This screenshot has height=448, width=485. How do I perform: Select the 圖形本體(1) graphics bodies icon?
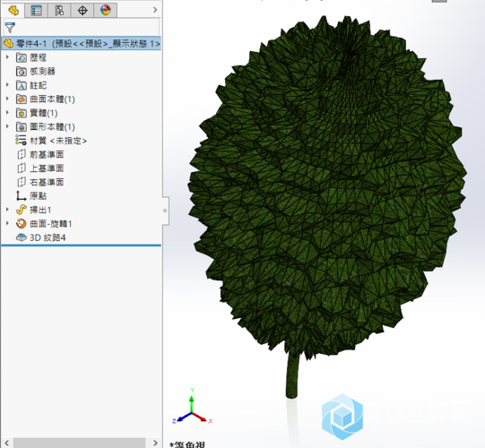coord(22,126)
